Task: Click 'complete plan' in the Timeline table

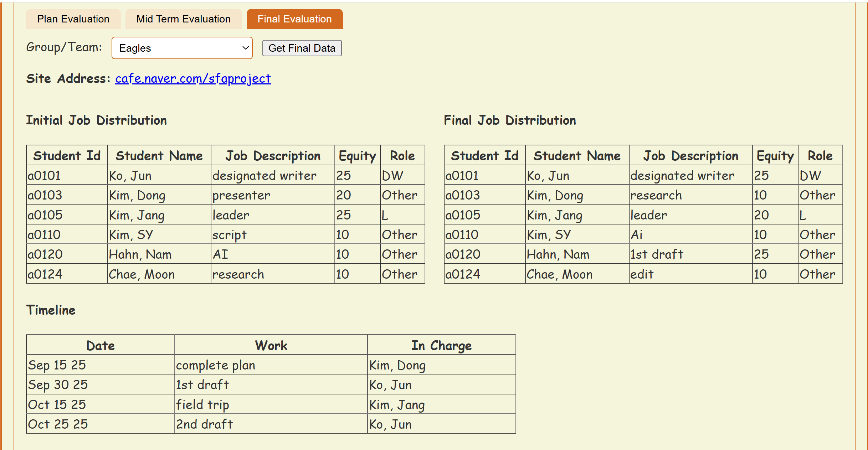Action: coord(216,365)
